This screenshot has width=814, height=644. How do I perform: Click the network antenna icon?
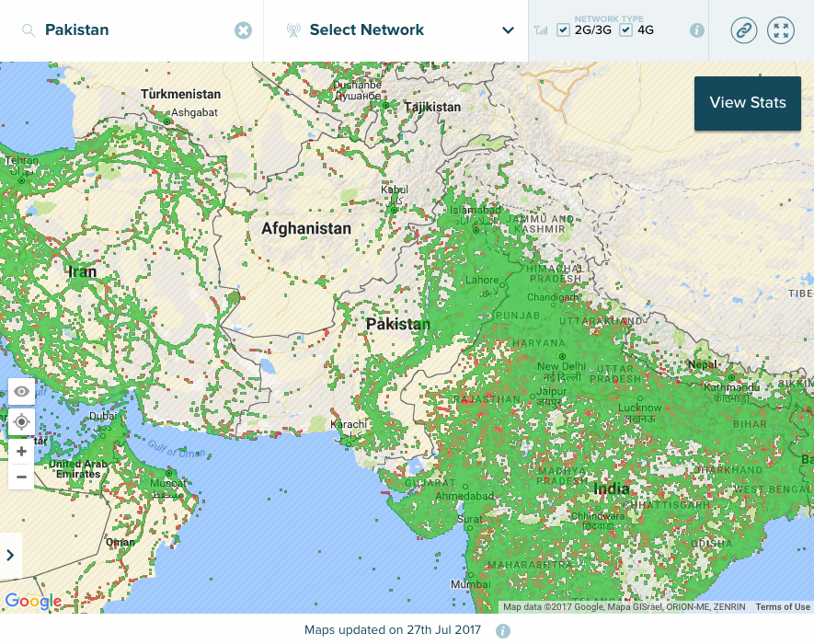293,30
